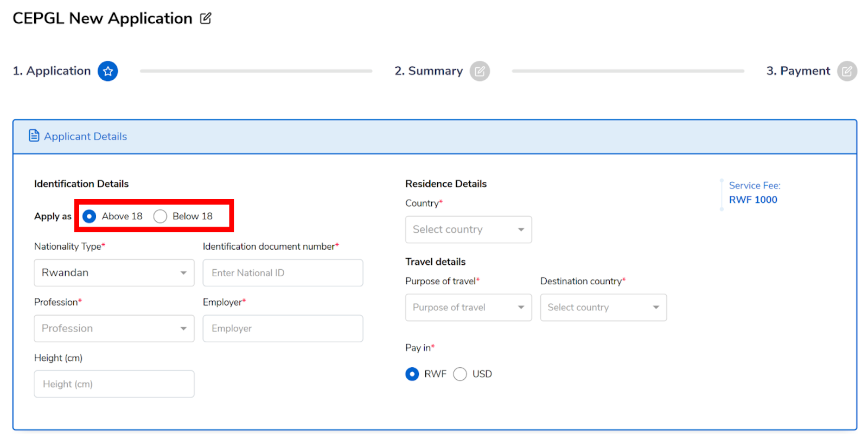The image size is (868, 446).
Task: Click the Residence Details heading
Action: click(x=446, y=184)
